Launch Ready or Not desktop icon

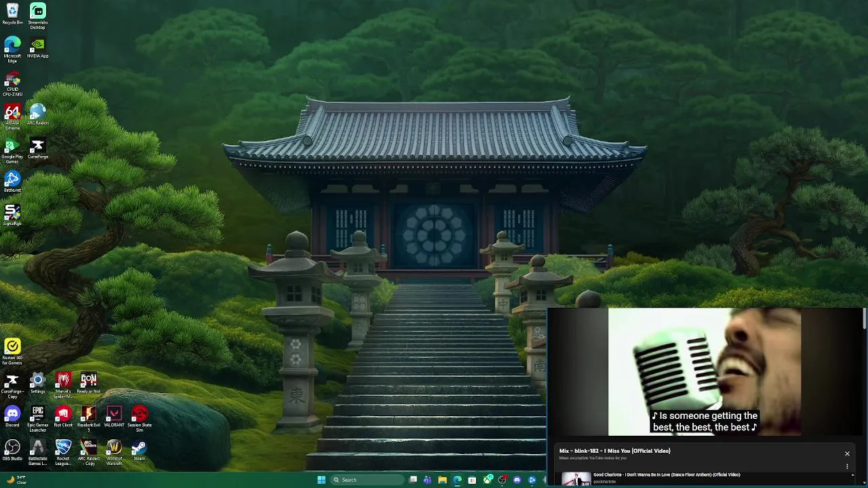tap(89, 384)
